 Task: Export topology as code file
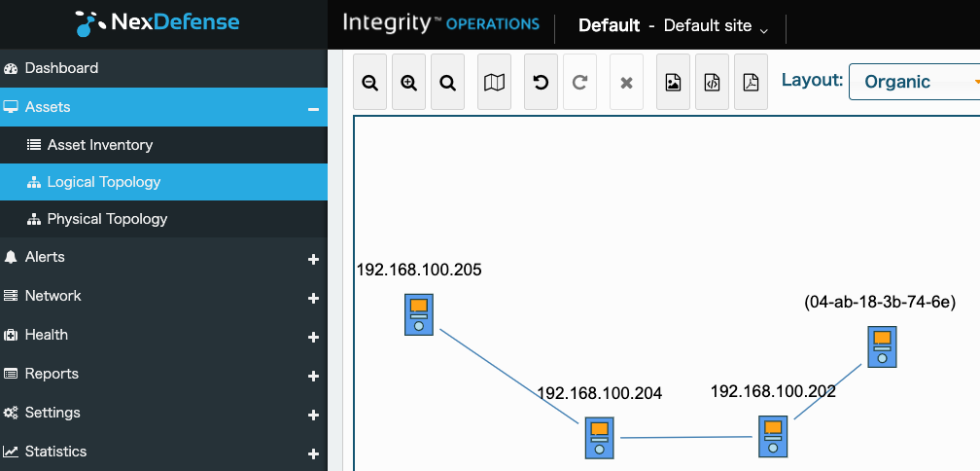pyautogui.click(x=712, y=83)
